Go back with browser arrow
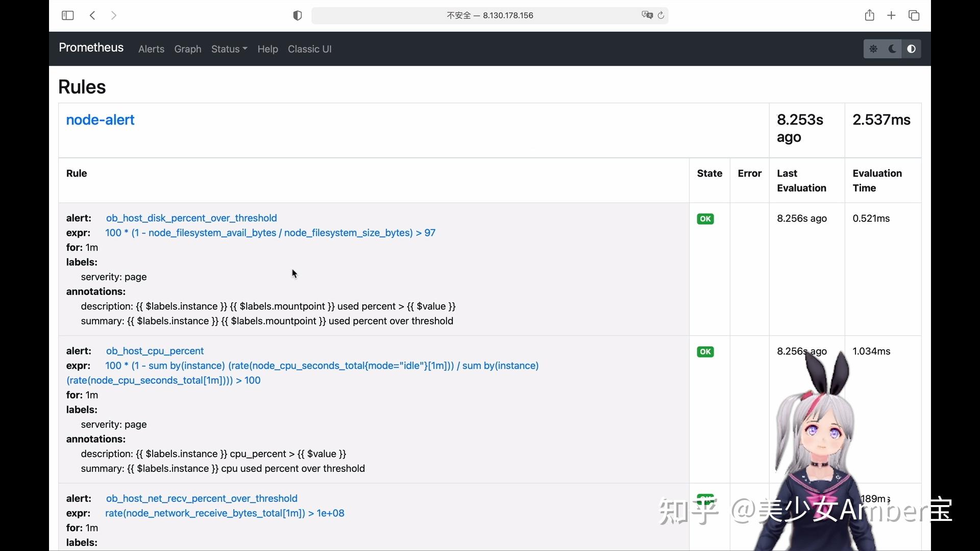The height and width of the screenshot is (551, 980). click(92, 15)
